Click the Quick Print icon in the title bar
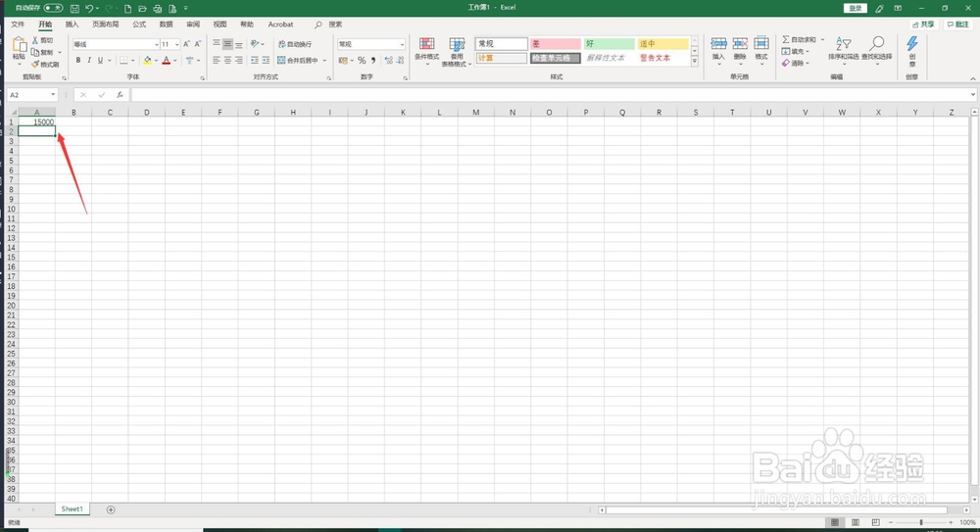Image resolution: width=980 pixels, height=532 pixels. click(x=158, y=9)
